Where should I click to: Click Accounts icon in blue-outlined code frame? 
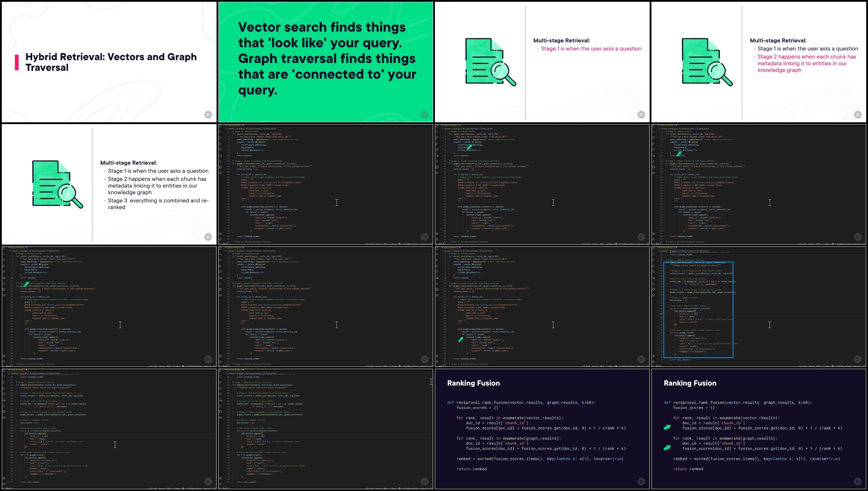(x=654, y=356)
